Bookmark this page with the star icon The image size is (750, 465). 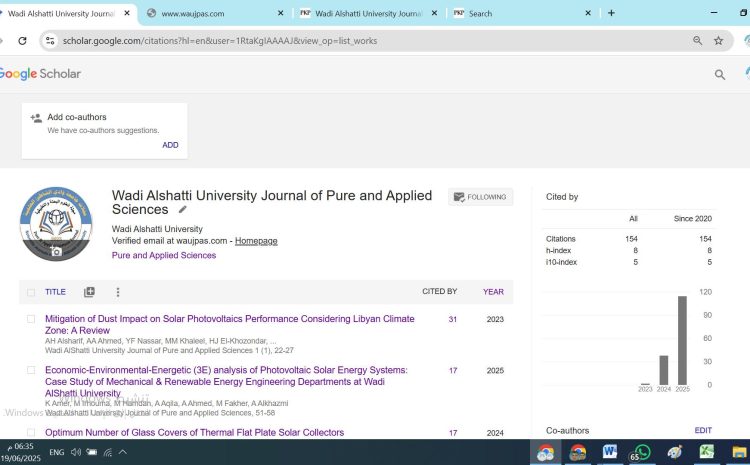pos(718,41)
